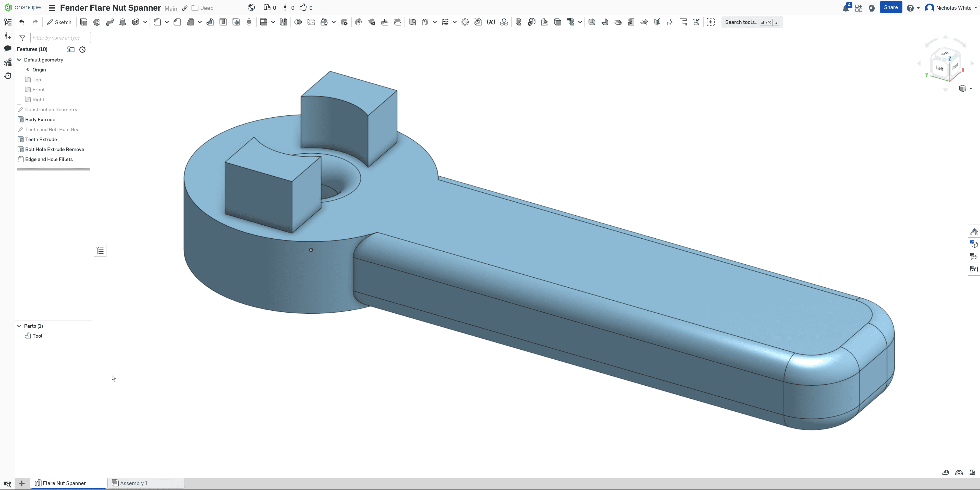Switch to the Assembly 1 tab

(x=133, y=483)
